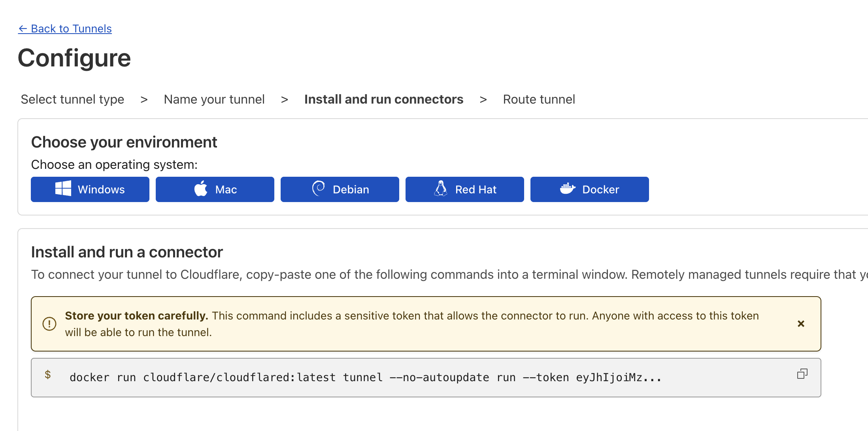Image resolution: width=868 pixels, height=431 pixels.
Task: Pick Red Hat as the operating system
Action: pyautogui.click(x=464, y=189)
